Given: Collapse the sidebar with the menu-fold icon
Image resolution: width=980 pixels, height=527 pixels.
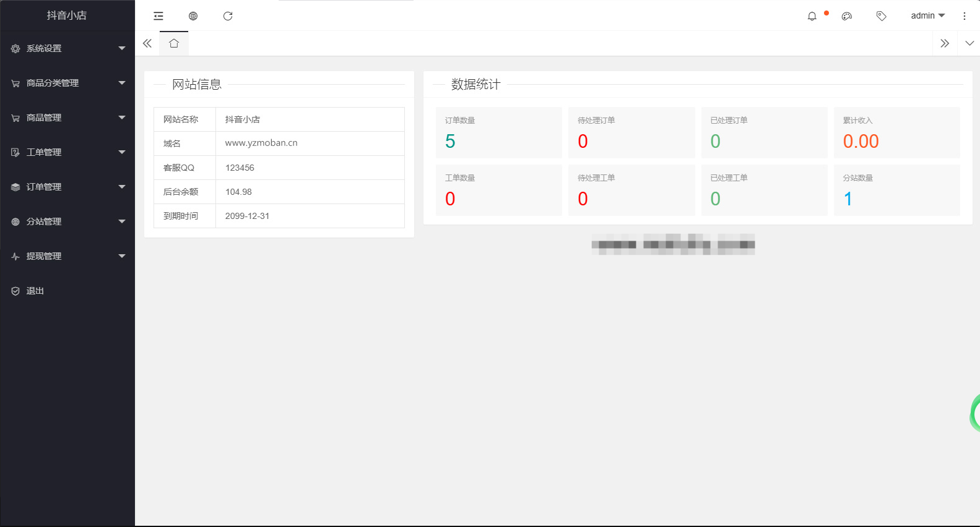Looking at the screenshot, I should (x=158, y=16).
